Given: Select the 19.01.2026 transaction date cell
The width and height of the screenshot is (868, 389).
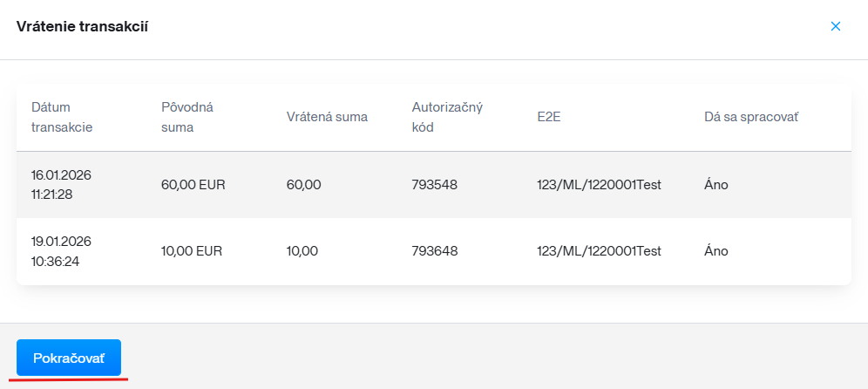Looking at the screenshot, I should [x=61, y=250].
